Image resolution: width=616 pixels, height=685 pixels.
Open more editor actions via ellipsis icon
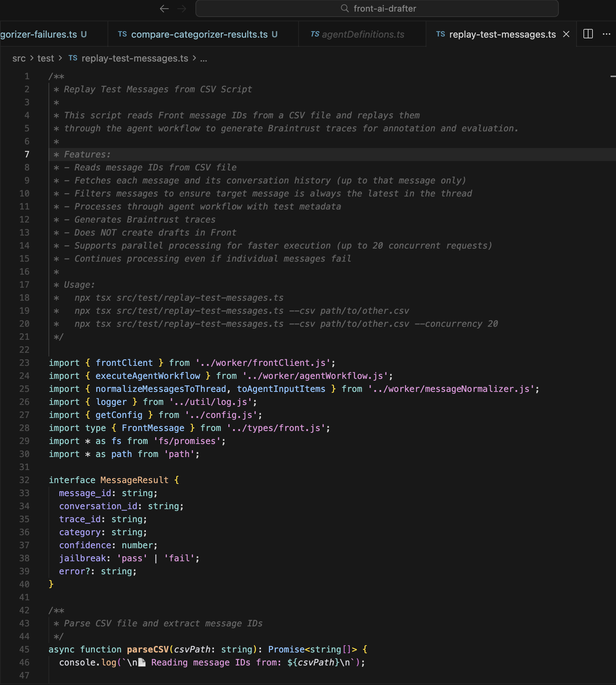coord(607,34)
